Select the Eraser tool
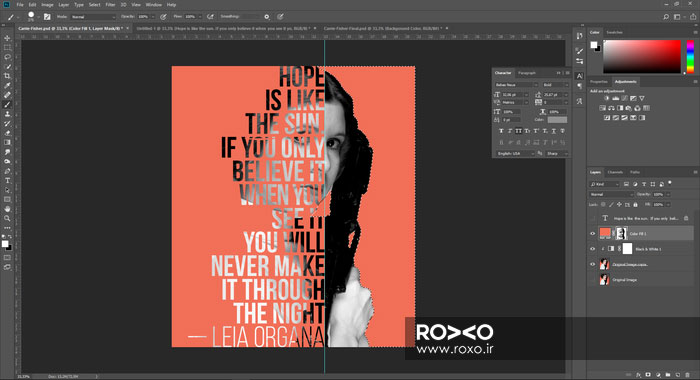700x380 pixels. click(x=7, y=133)
